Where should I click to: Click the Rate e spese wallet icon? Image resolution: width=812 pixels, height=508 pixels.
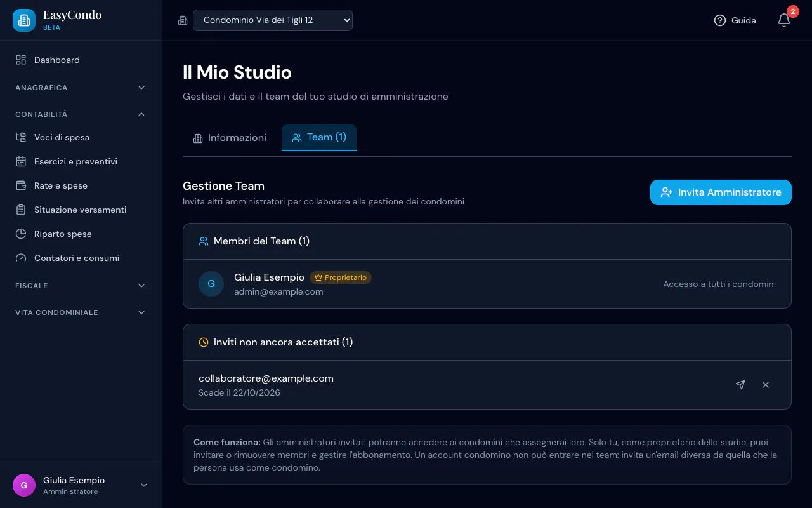[x=21, y=185]
